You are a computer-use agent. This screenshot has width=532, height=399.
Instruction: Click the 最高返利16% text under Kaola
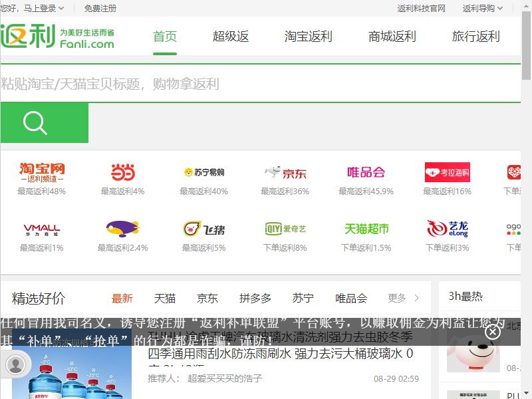[x=447, y=192]
